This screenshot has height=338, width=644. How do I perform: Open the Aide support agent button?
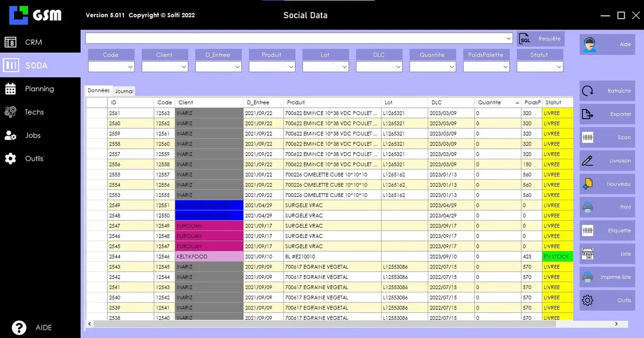tap(589, 45)
